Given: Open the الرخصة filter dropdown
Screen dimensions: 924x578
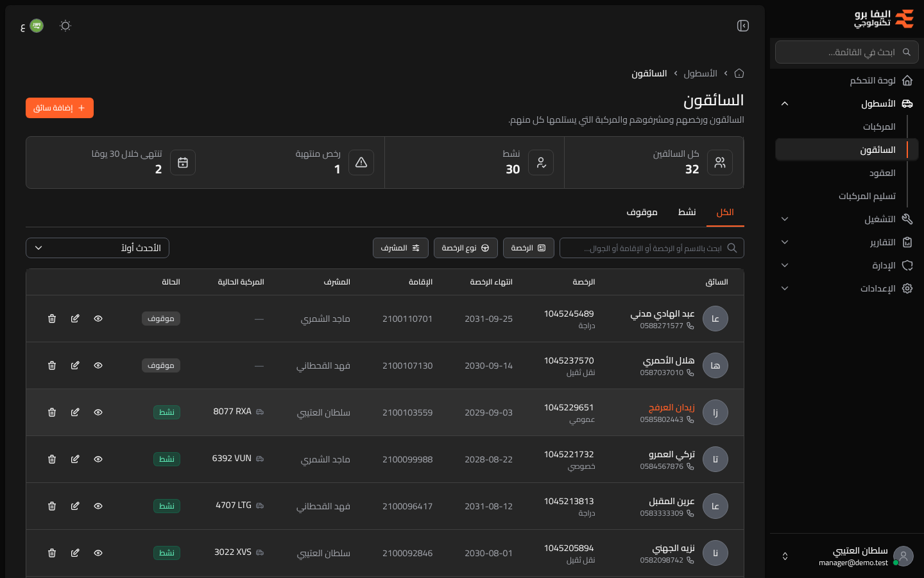Looking at the screenshot, I should [529, 248].
